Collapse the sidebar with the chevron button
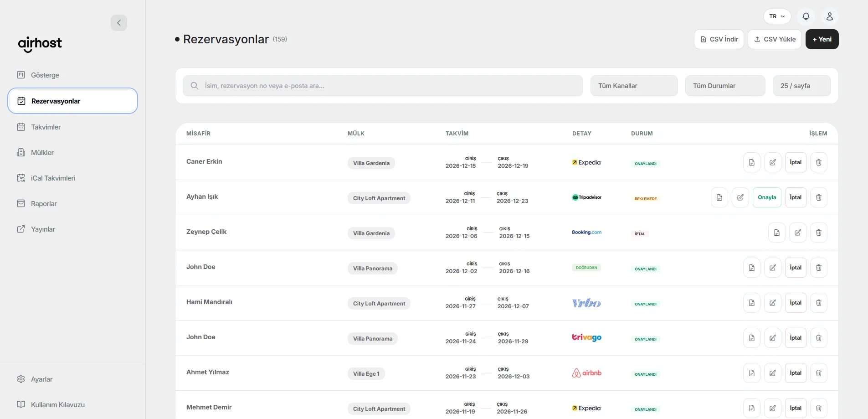Viewport: 868px width, 419px height. click(119, 23)
